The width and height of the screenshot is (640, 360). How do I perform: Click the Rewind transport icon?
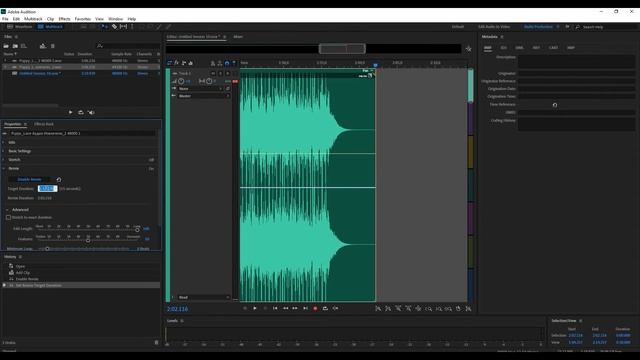(x=285, y=309)
